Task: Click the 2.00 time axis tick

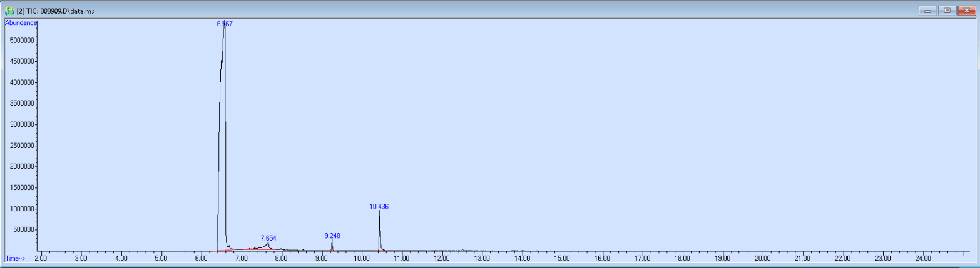Action: pos(41,258)
